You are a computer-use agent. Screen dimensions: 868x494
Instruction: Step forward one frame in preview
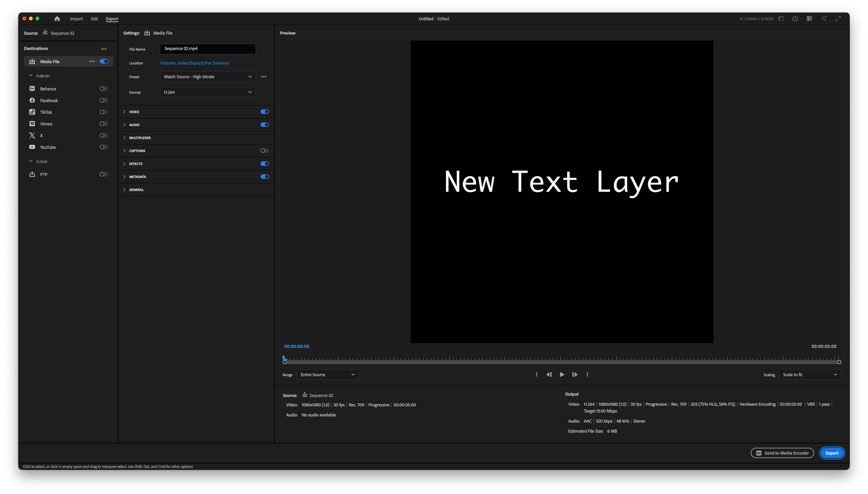tap(575, 375)
